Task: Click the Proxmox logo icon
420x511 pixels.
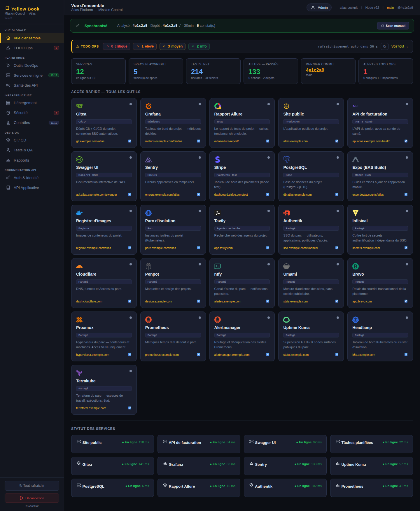Action: coord(79,320)
